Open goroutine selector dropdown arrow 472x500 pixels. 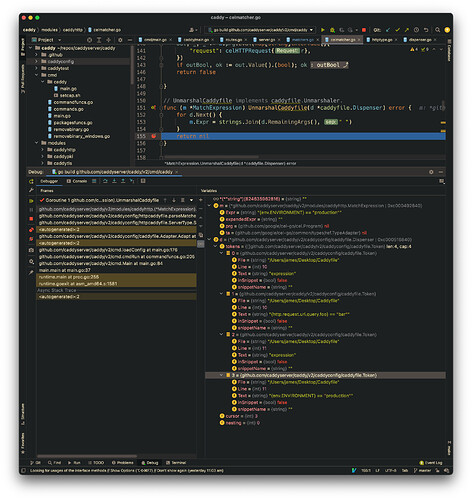(191, 200)
